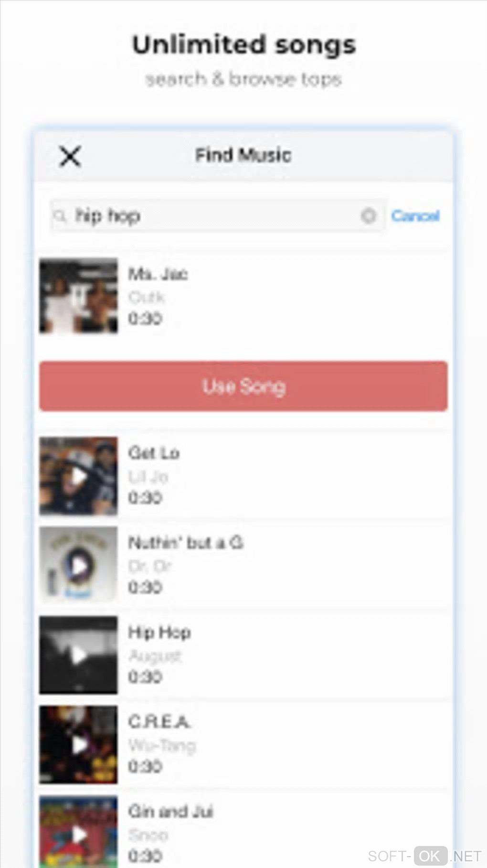Open the SOFT-OK.NET watermark link
The height and width of the screenshot is (868, 487).
coord(424,856)
